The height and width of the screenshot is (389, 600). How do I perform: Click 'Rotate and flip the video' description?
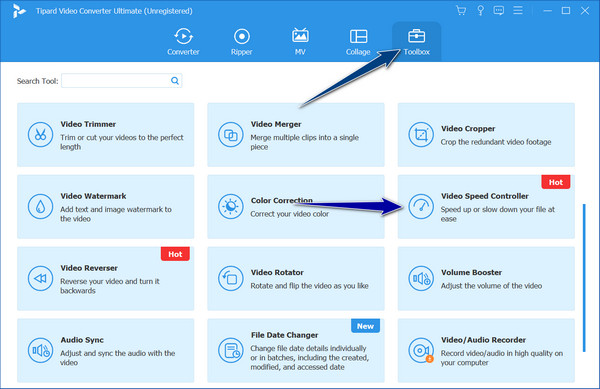(310, 286)
